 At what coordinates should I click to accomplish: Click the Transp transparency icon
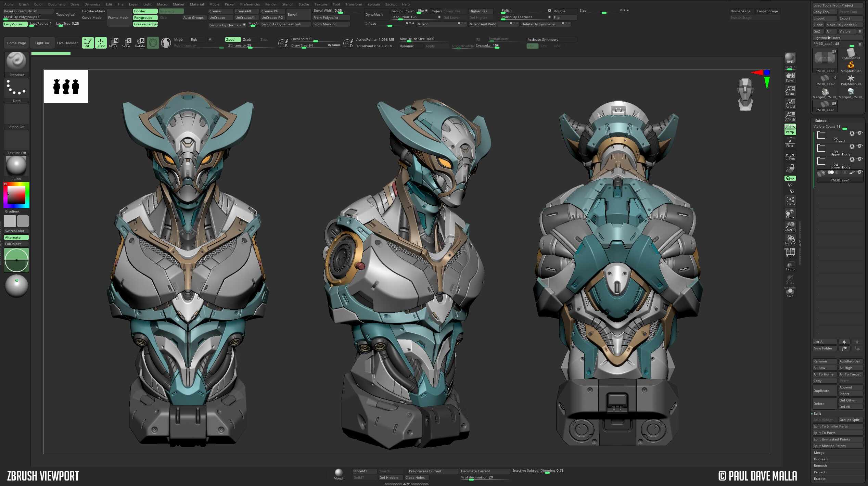point(790,266)
